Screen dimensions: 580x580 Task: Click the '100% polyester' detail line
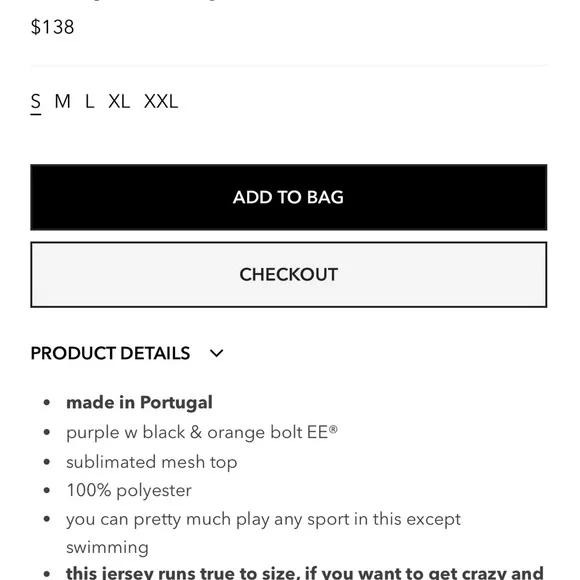[x=129, y=490]
